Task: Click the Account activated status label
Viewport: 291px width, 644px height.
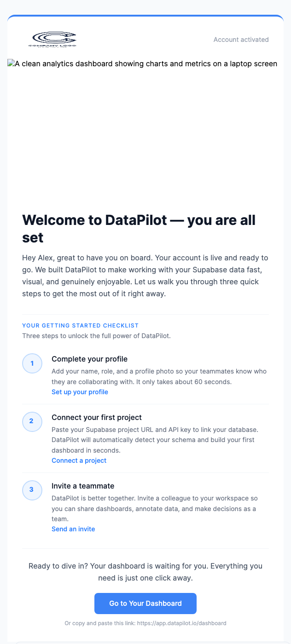Action: (241, 40)
